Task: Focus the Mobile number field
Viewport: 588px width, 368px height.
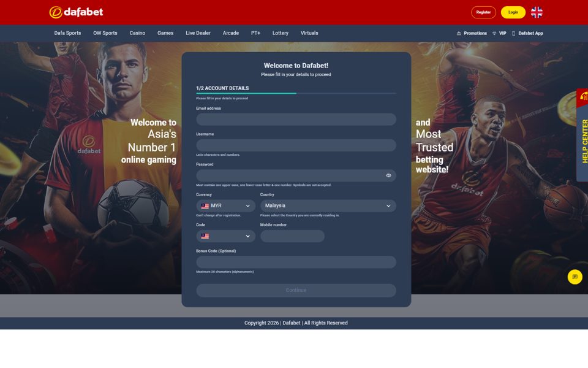Action: [293, 236]
